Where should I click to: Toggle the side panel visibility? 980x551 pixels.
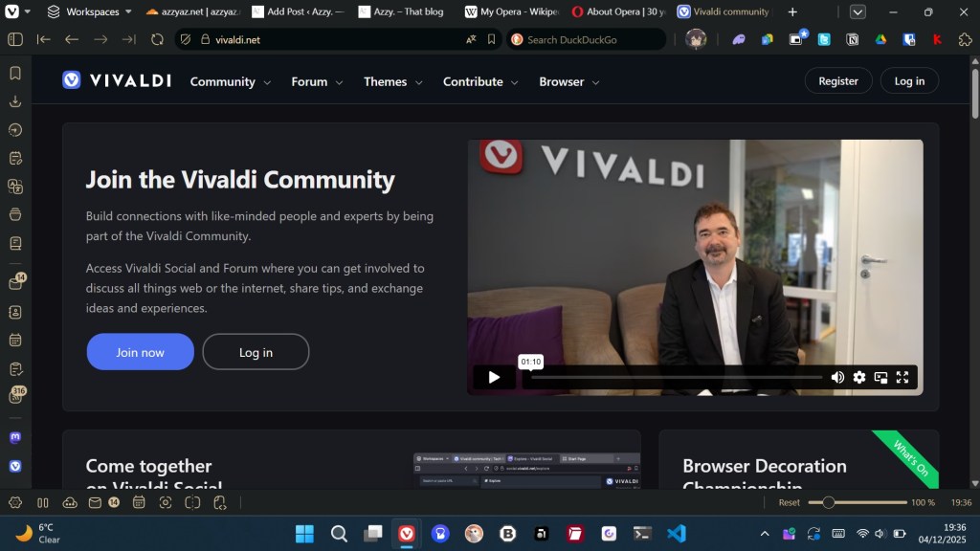[15, 39]
